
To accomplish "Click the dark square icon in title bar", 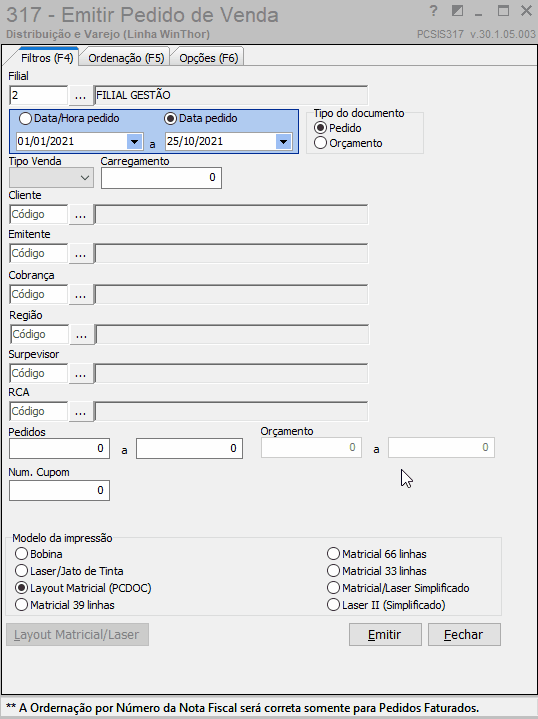I will point(457,11).
